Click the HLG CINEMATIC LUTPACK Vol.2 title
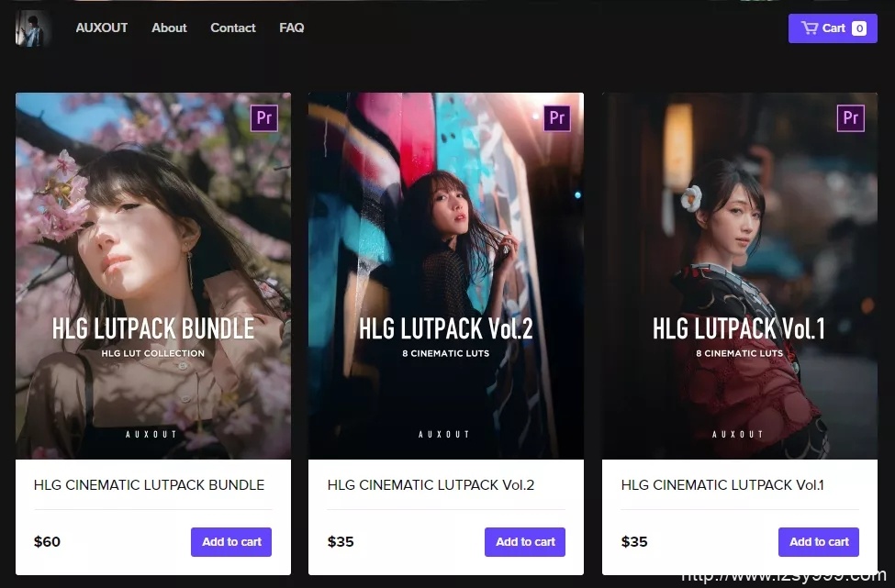Image resolution: width=895 pixels, height=588 pixels. [x=431, y=484]
